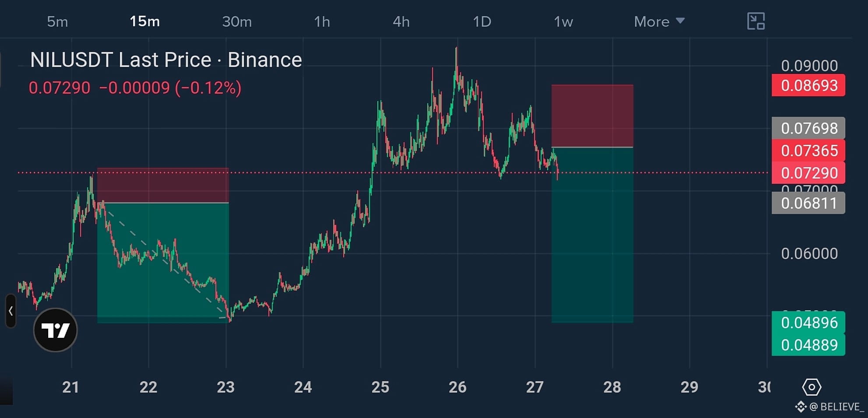Image resolution: width=868 pixels, height=418 pixels.
Task: Open chart settings hexagon icon
Action: (812, 387)
